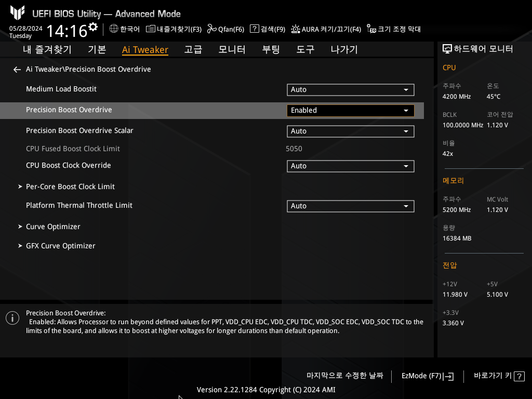The height and width of the screenshot is (399, 532).
Task: Click the info icon in help panel
Action: (12, 318)
